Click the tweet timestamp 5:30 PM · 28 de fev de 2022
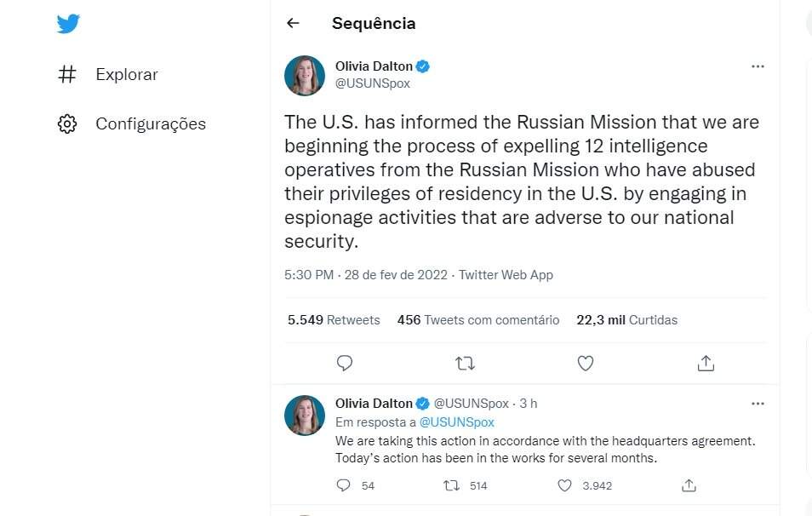The image size is (812, 516). point(368,275)
